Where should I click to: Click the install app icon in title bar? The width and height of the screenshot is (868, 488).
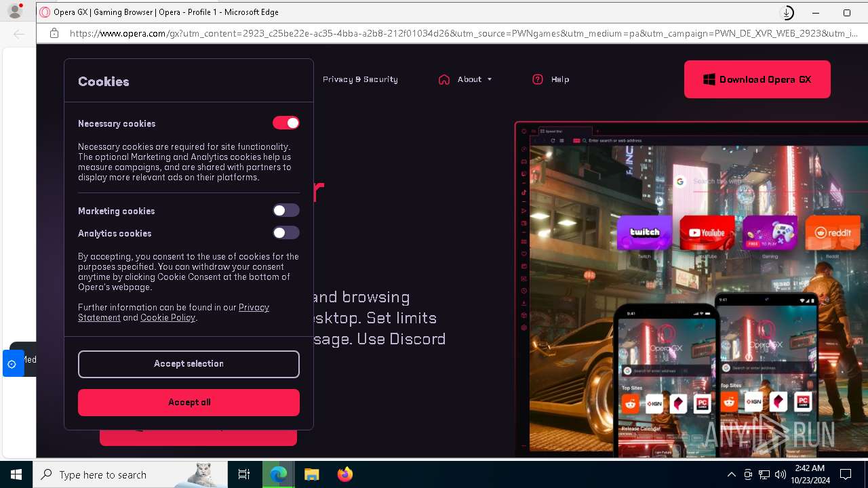[787, 12]
